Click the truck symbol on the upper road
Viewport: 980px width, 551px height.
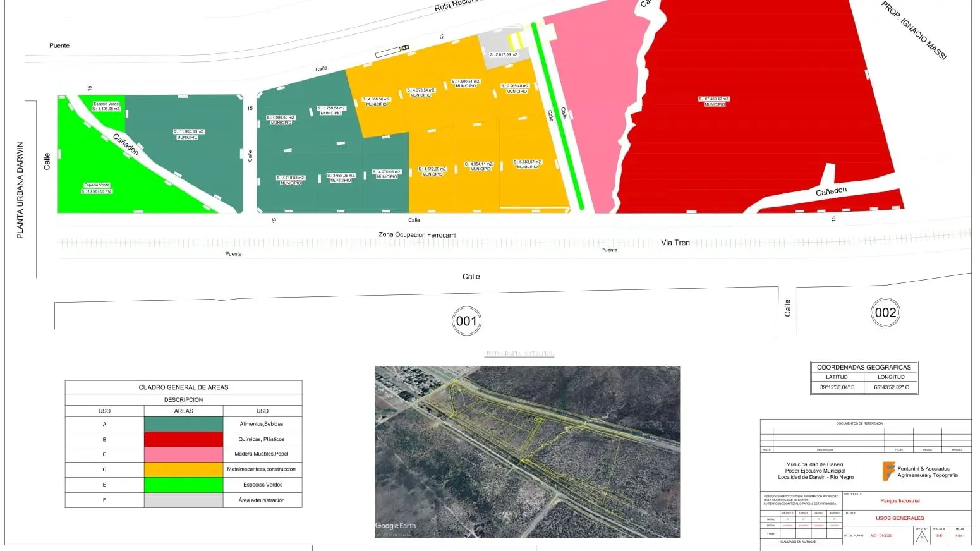[x=392, y=52]
